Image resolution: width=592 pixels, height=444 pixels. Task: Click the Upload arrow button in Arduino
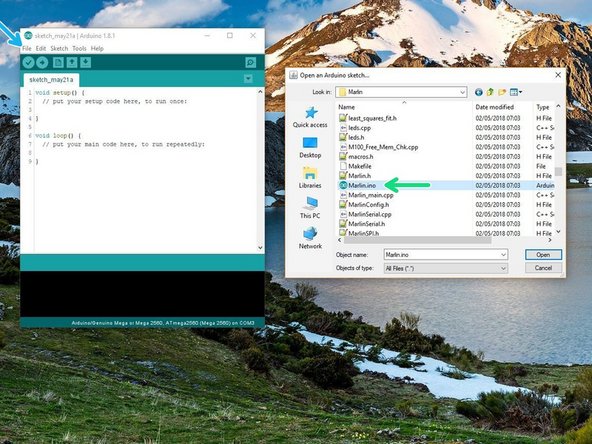click(x=42, y=62)
